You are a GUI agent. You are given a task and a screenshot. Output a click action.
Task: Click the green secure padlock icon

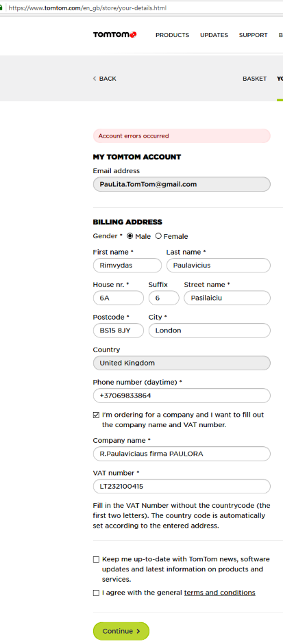pos(1,8)
